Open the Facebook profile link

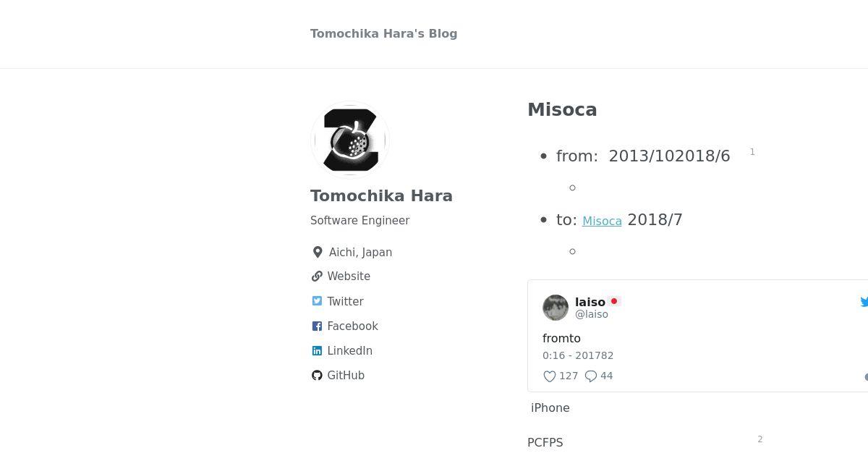coord(352,326)
